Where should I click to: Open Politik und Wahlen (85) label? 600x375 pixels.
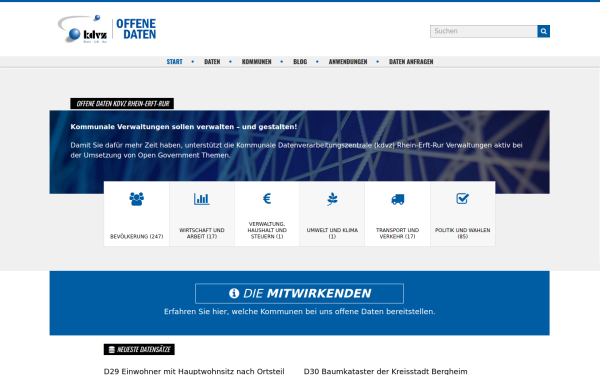(462, 233)
